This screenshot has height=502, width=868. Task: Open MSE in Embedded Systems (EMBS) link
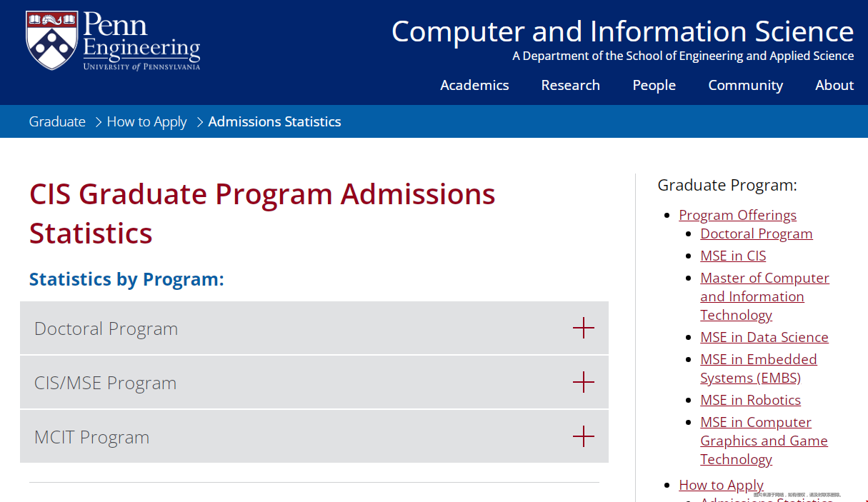pos(758,368)
